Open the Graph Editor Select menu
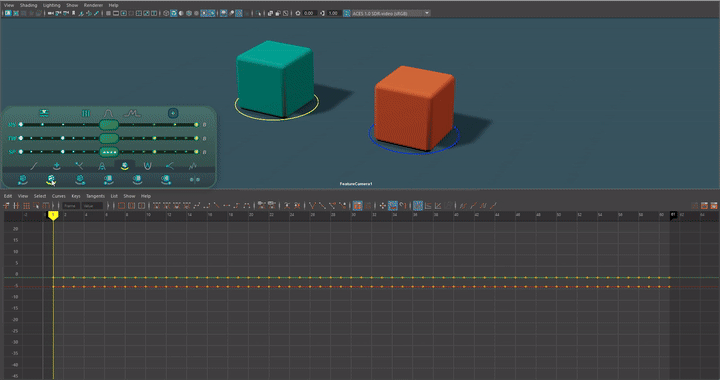Viewport: 720px width, 380px height. (40, 196)
